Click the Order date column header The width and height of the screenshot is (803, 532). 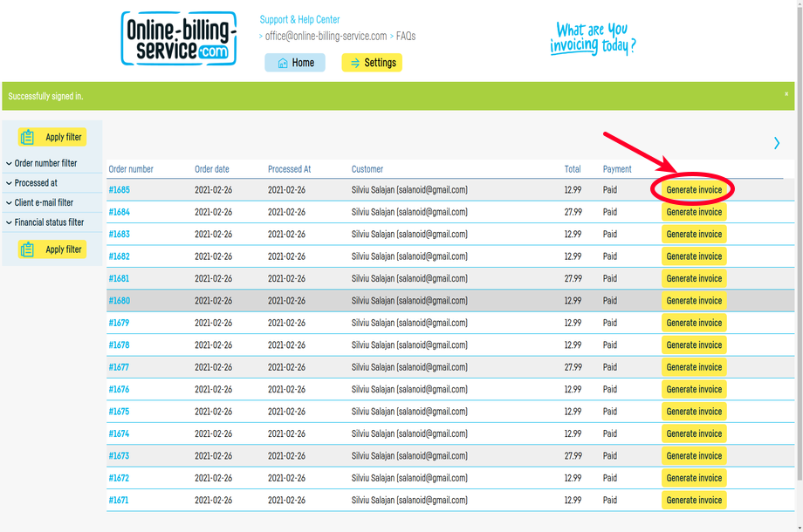coord(212,169)
